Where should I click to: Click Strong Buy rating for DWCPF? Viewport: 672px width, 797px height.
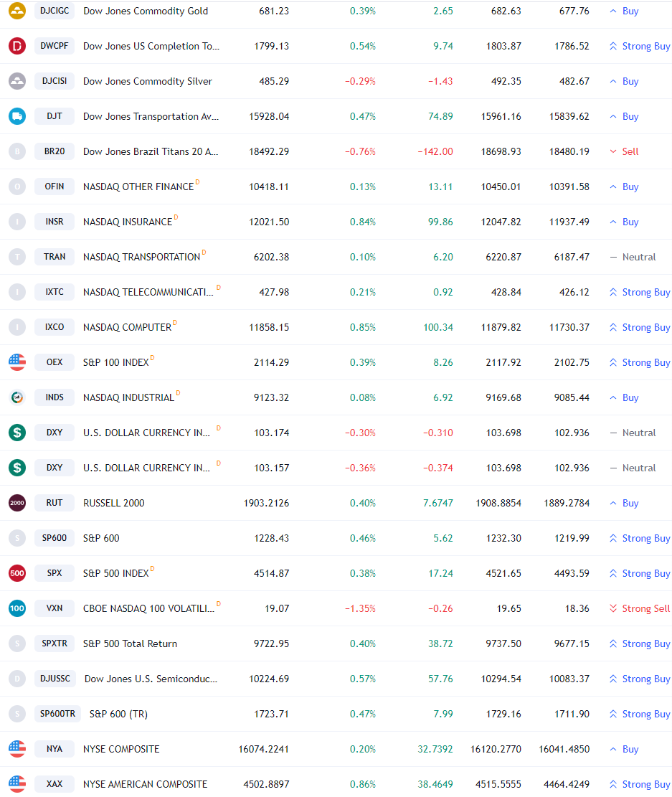pos(640,46)
